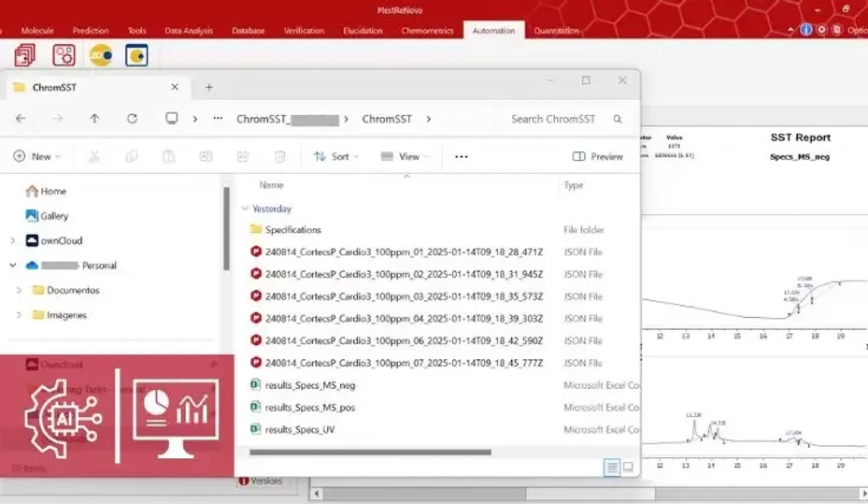Click the first MestReNova Automation toolbar icon

[x=24, y=55]
